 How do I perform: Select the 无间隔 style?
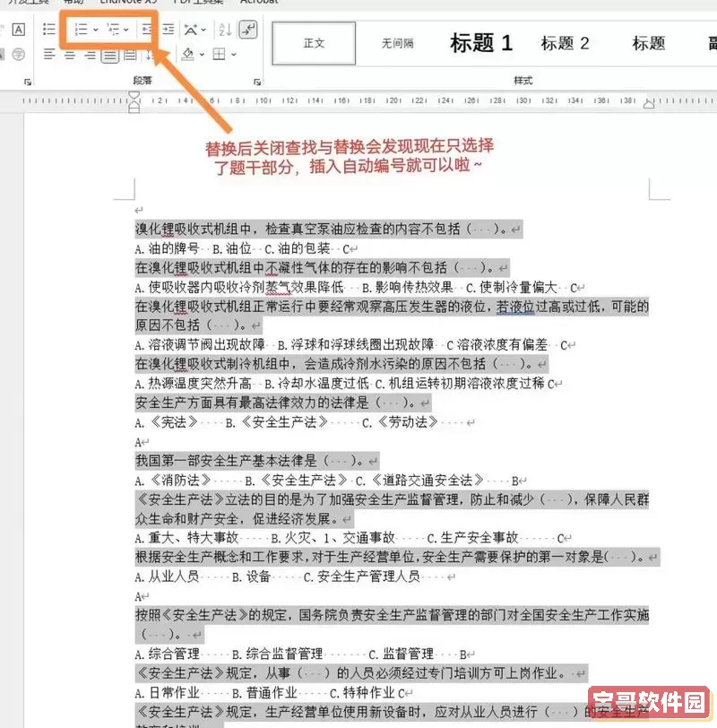coord(397,43)
